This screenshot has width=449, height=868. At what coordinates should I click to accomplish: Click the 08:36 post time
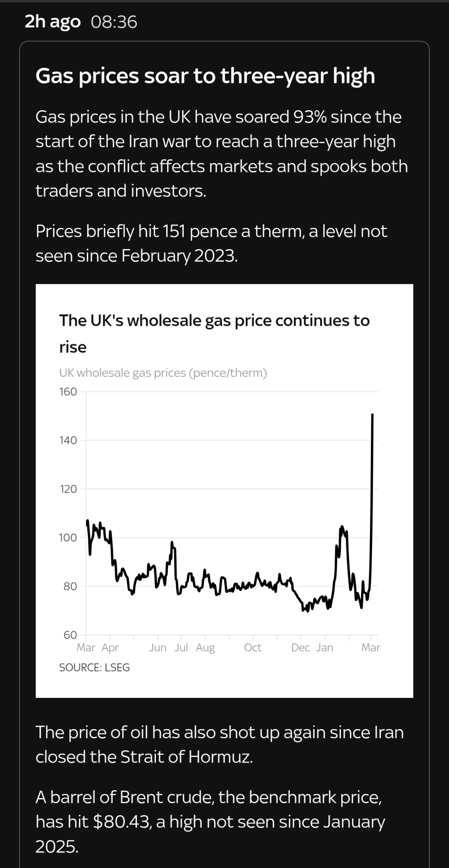tap(114, 22)
